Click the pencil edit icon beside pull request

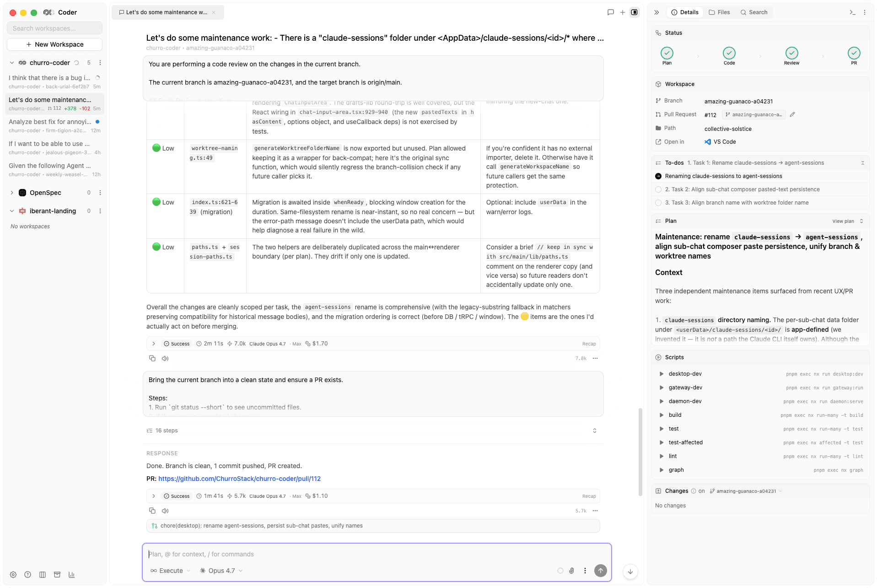(792, 115)
